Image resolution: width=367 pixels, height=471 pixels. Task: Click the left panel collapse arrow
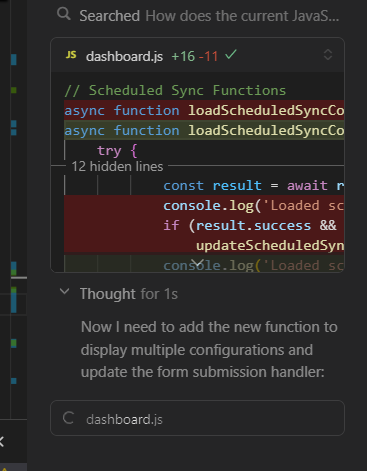tap(2, 441)
